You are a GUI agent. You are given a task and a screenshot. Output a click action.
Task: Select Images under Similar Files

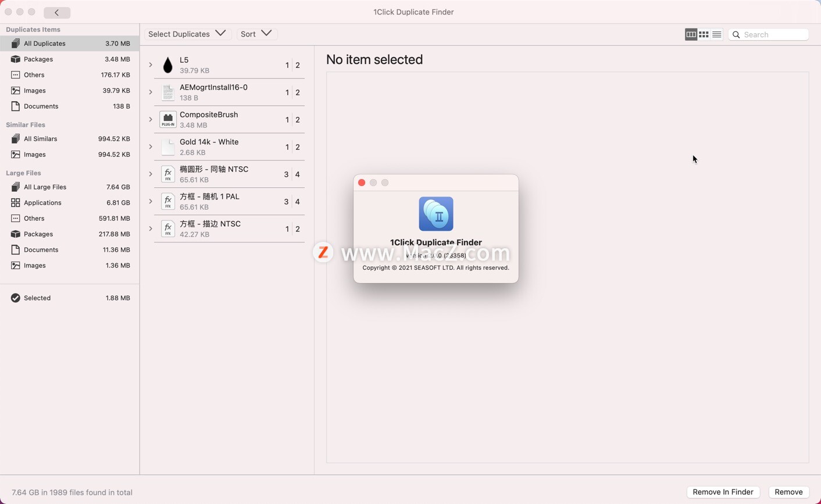(70, 155)
